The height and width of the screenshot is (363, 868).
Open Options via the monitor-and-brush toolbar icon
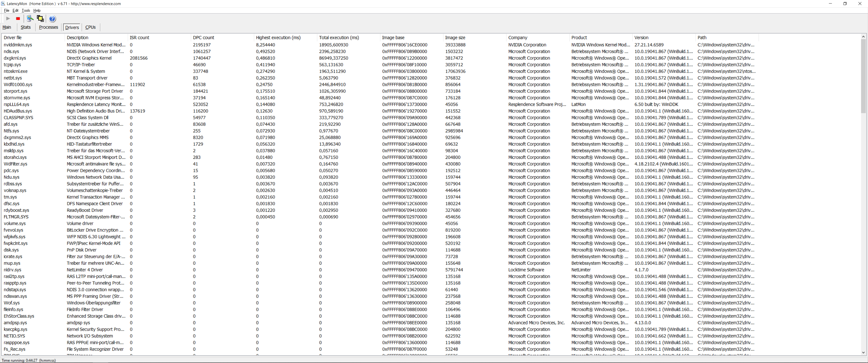tap(30, 18)
